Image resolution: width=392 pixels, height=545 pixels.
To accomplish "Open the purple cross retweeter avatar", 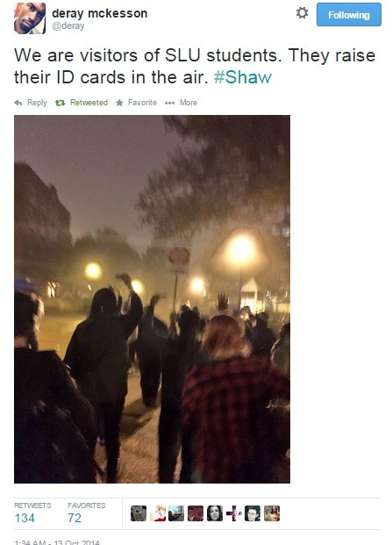I will tap(233, 513).
